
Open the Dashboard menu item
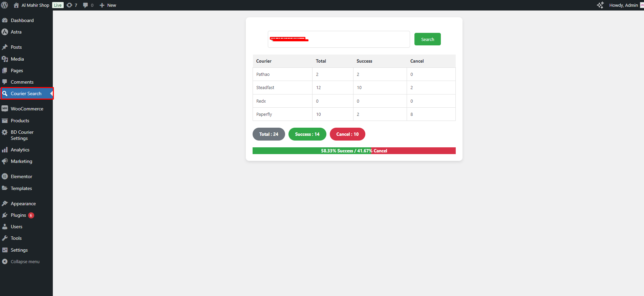click(26, 20)
